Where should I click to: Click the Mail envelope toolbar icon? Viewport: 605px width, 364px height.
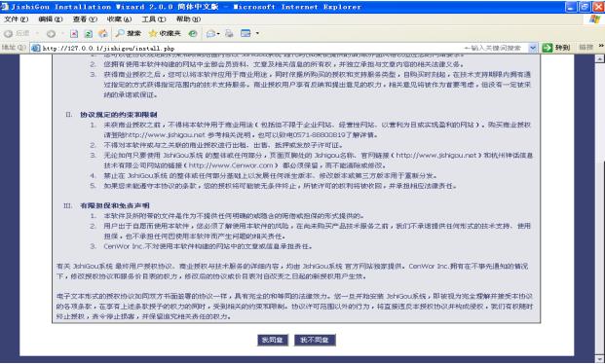click(211, 34)
